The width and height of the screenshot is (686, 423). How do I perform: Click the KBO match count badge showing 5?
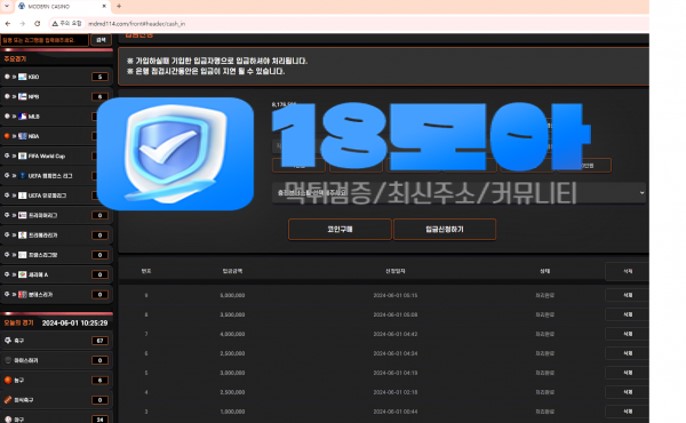100,77
